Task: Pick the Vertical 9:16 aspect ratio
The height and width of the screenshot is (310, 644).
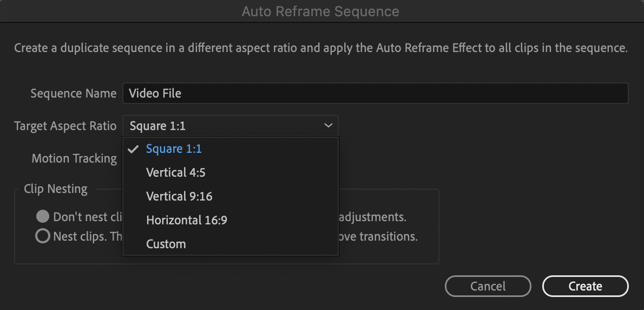Action: click(179, 196)
